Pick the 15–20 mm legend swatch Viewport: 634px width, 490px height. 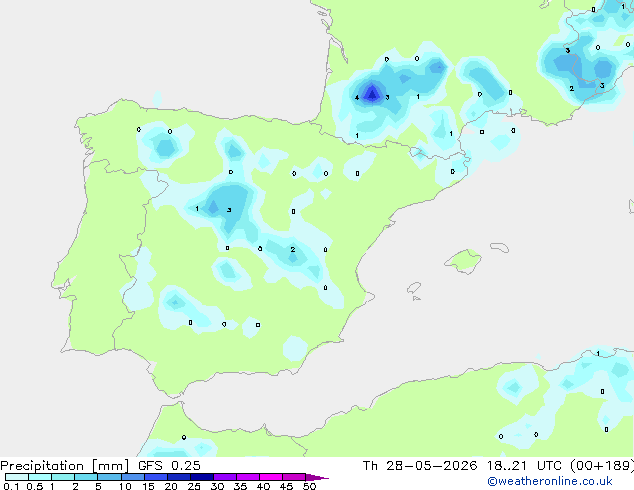click(x=156, y=477)
